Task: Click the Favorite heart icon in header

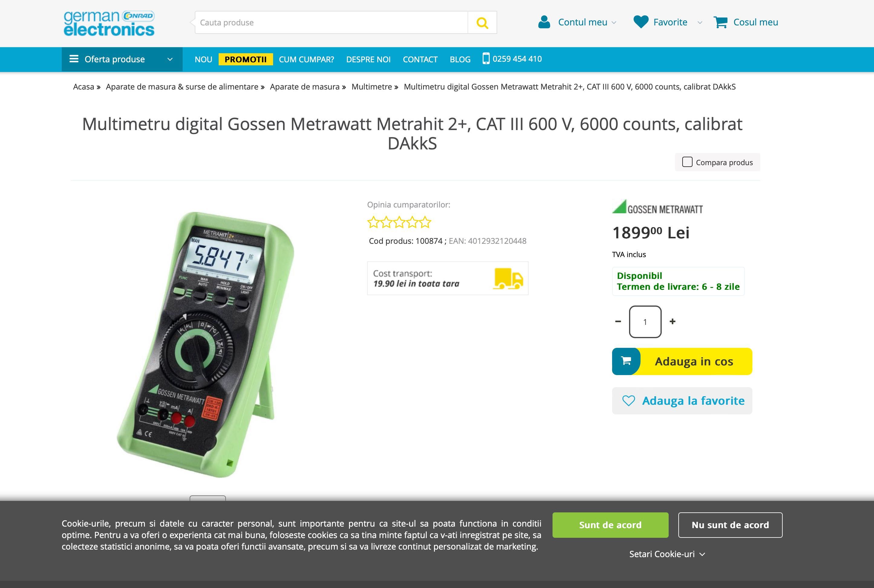Action: [x=641, y=22]
